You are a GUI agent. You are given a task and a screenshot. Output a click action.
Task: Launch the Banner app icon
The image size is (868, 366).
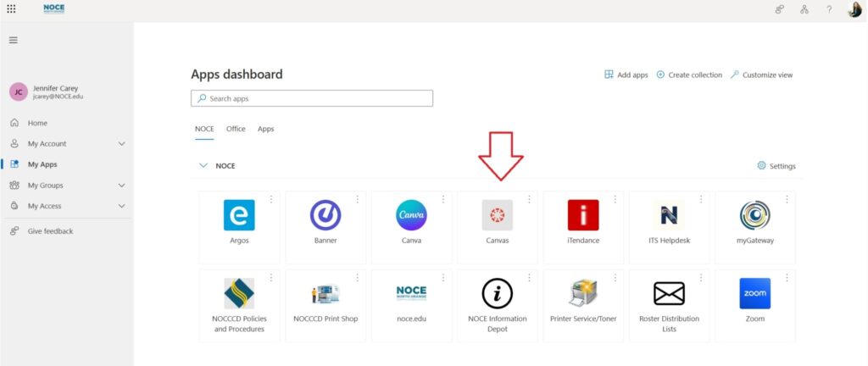325,215
